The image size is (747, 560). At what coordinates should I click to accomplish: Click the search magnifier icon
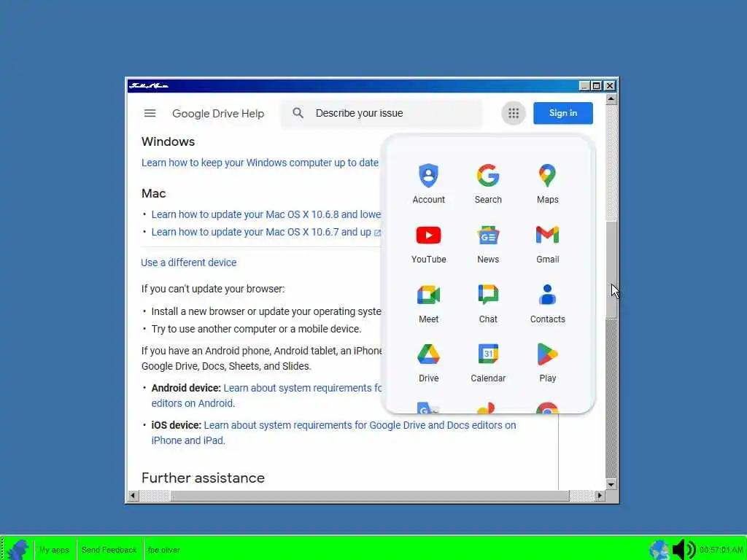[298, 113]
